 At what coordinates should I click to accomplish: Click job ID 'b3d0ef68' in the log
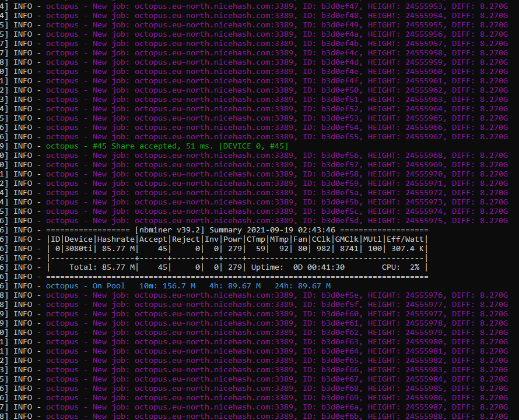click(340, 388)
